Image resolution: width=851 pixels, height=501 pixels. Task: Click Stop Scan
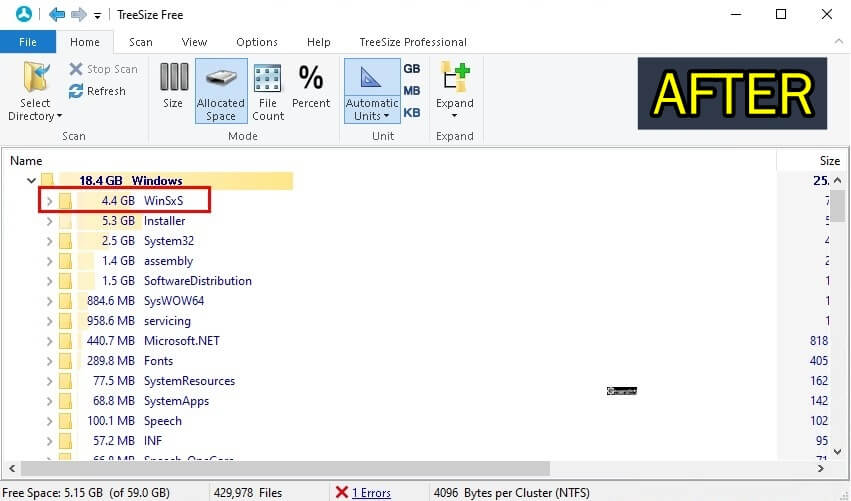(104, 69)
